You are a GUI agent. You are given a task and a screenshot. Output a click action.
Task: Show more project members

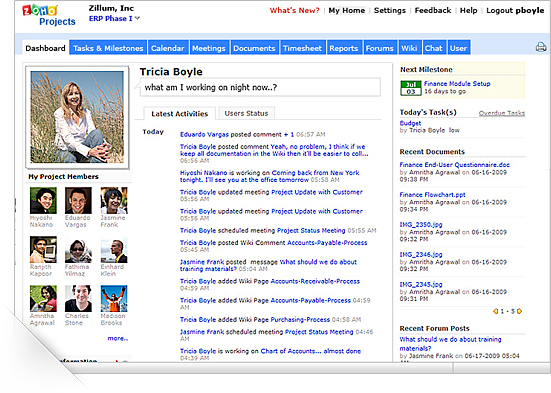[118, 338]
